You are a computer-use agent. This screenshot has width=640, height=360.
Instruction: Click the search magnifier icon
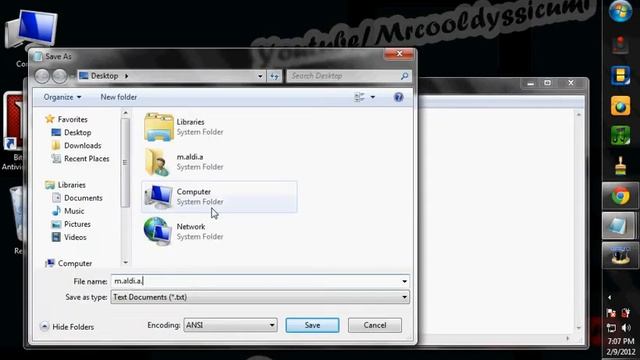pyautogui.click(x=404, y=76)
